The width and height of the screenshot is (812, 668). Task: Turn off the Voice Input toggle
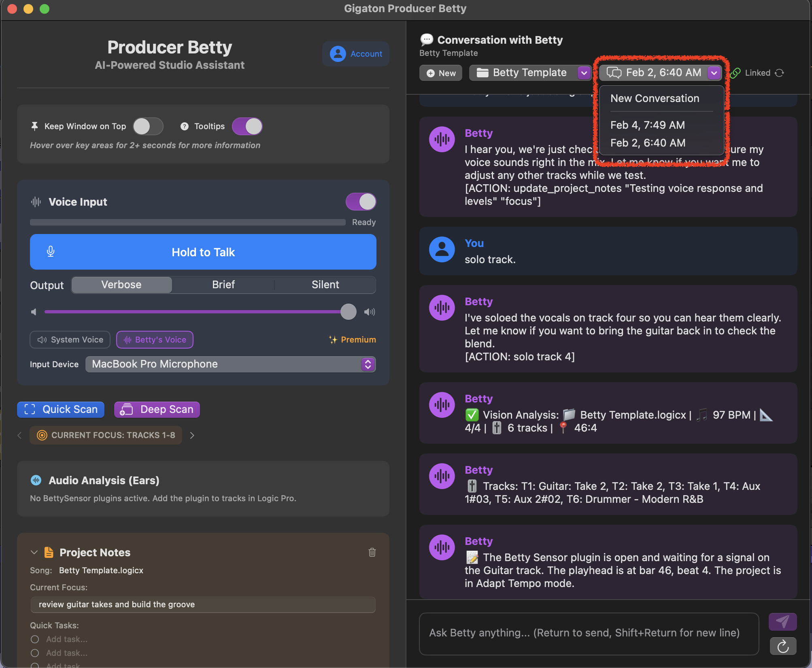[361, 202]
